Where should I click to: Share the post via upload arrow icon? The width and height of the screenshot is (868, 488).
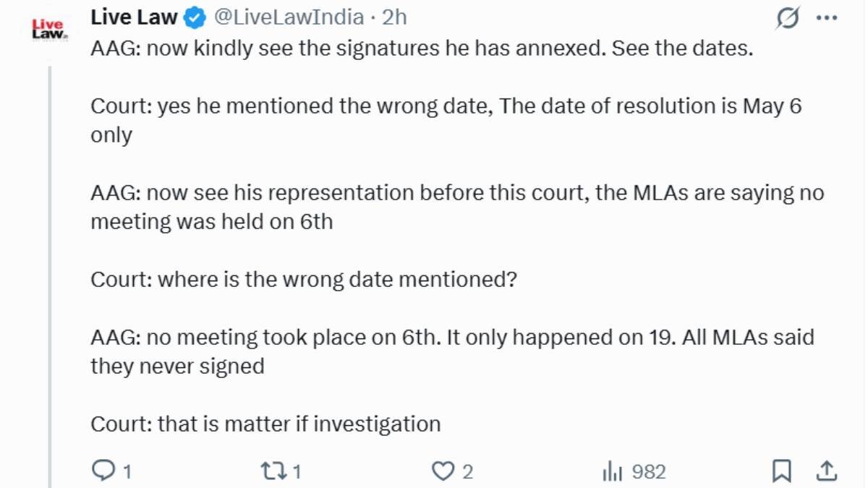[826, 471]
